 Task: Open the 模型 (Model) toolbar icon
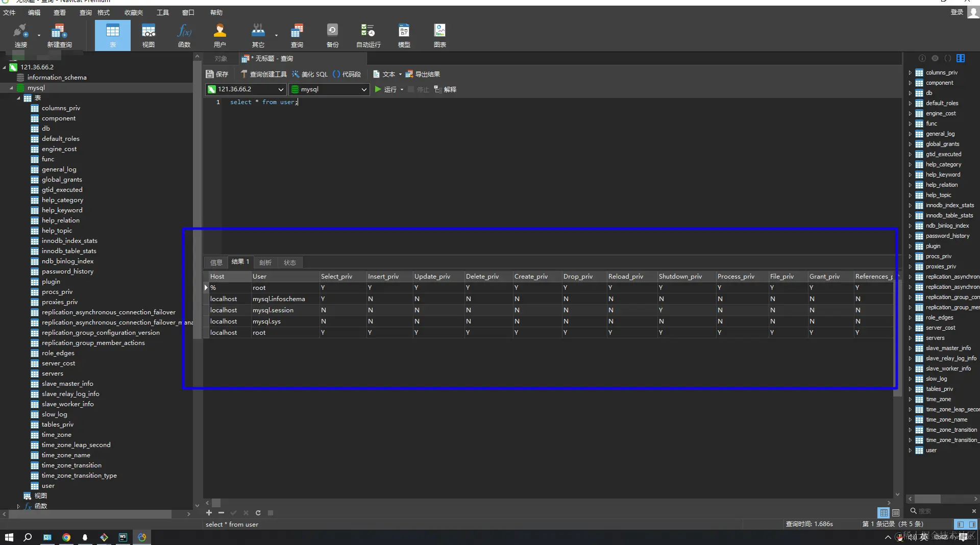404,36
